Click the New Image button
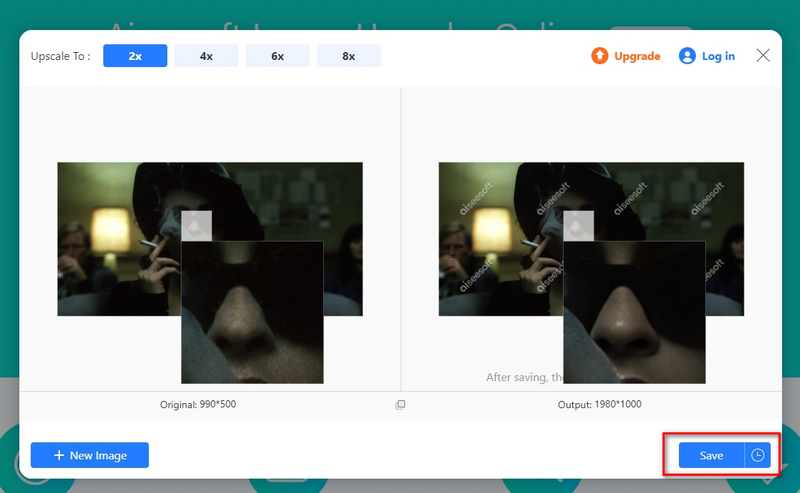Image resolution: width=800 pixels, height=493 pixels. pos(89,455)
